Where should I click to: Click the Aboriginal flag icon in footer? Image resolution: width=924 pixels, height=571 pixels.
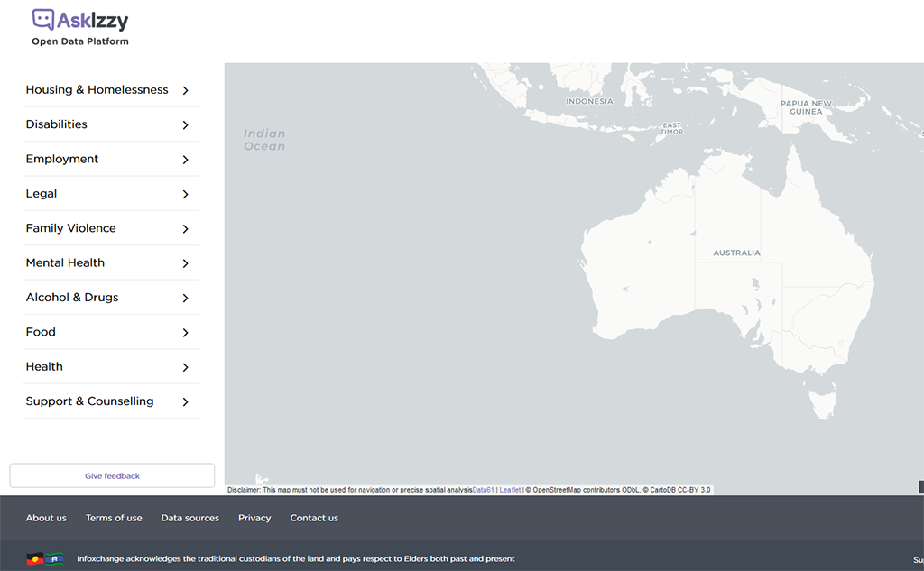click(35, 558)
